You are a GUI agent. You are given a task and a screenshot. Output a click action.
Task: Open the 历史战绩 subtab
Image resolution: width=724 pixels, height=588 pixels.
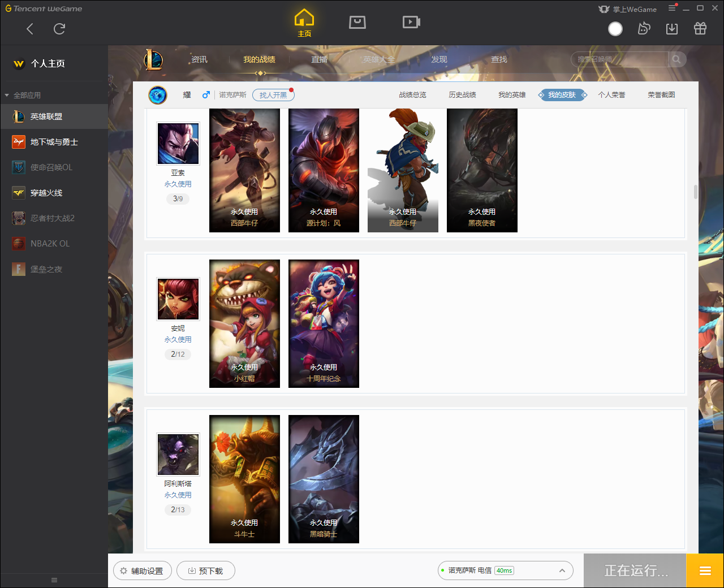coord(462,95)
